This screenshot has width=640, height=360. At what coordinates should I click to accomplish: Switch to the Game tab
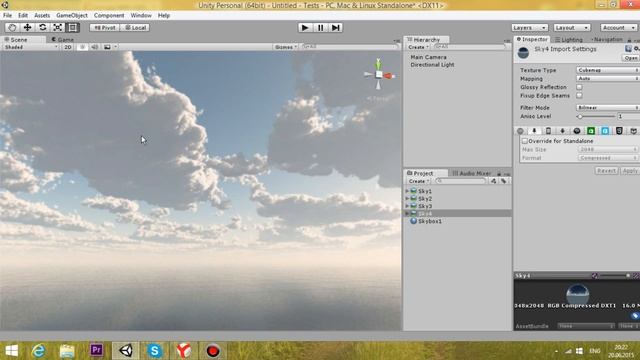(63, 40)
